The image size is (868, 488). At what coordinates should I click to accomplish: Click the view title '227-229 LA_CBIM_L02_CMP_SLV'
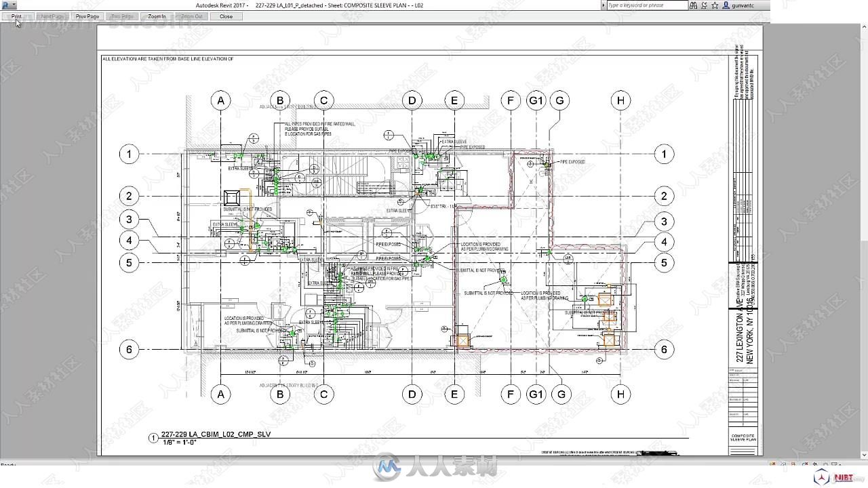(x=216, y=434)
